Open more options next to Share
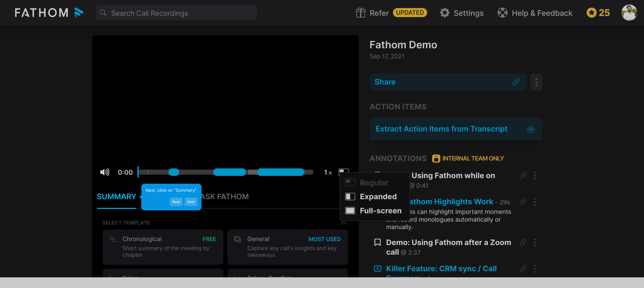 coord(536,82)
